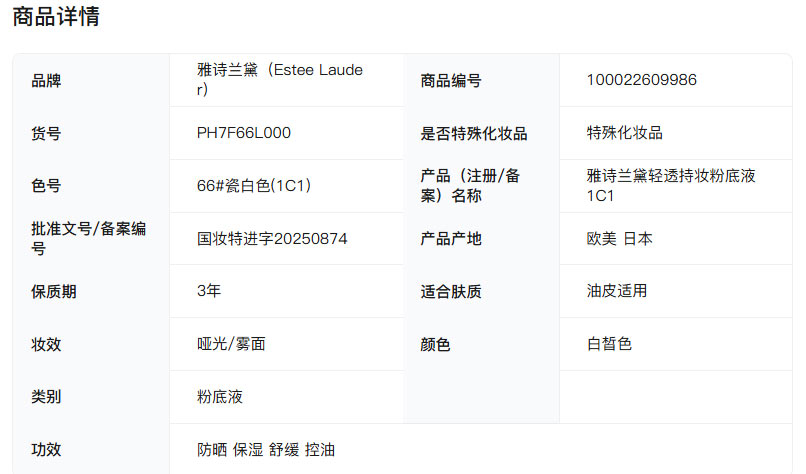806x474 pixels.
Task: Click the 商品详情 section heading
Action: coord(56,17)
